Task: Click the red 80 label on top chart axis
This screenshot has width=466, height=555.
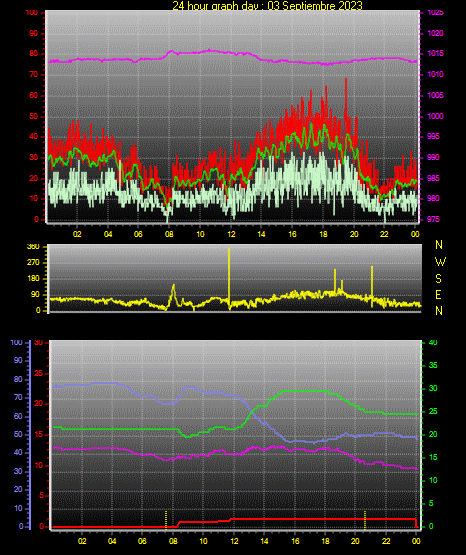Action: 34,54
